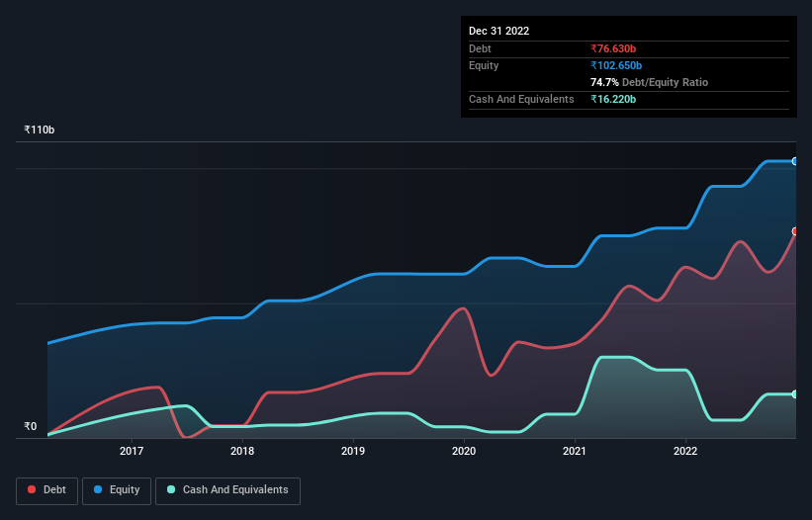Click the Equity endpoint marker at Dec 2022
812x520 pixels.
[795, 161]
